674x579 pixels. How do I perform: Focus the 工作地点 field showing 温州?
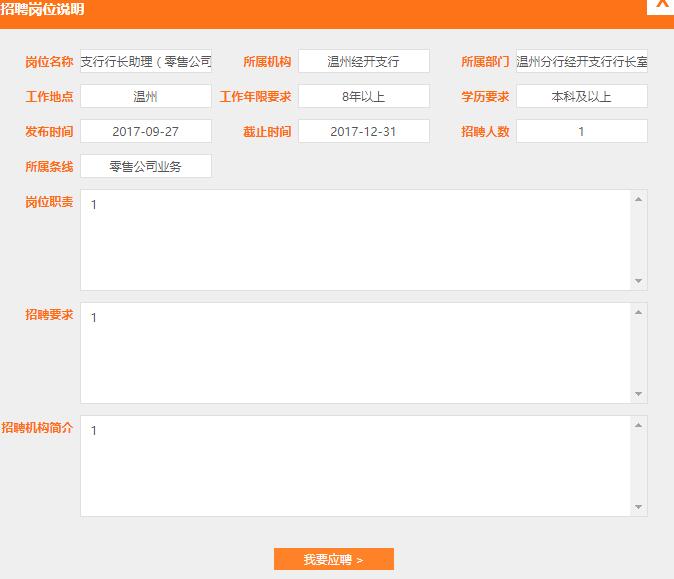(146, 97)
